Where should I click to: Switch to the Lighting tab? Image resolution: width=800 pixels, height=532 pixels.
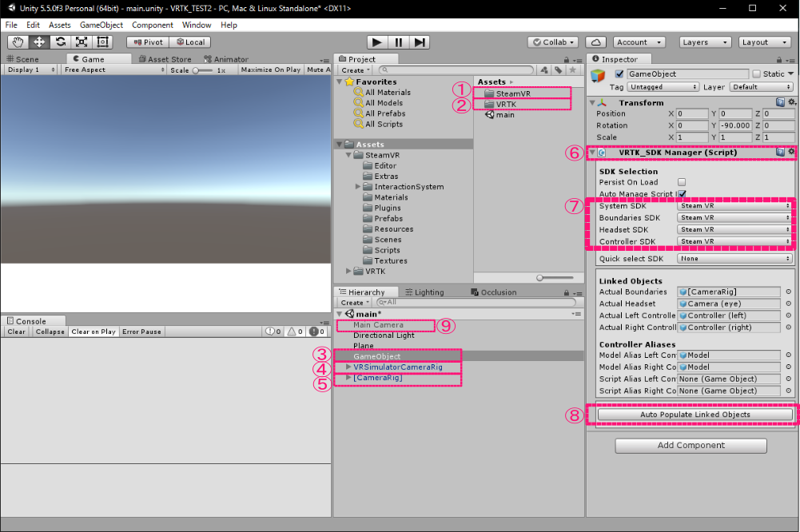tap(429, 291)
